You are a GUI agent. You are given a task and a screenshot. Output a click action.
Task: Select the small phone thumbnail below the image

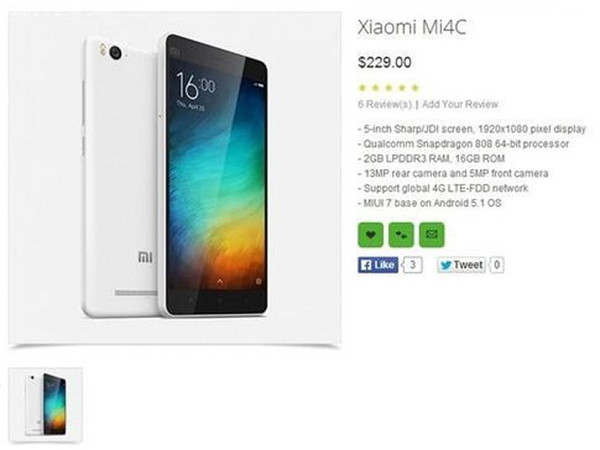[46, 404]
